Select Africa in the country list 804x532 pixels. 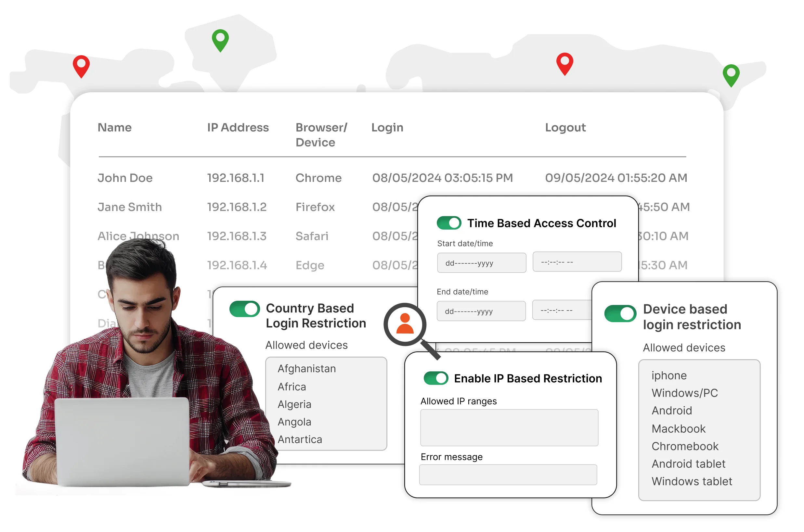pyautogui.click(x=292, y=386)
